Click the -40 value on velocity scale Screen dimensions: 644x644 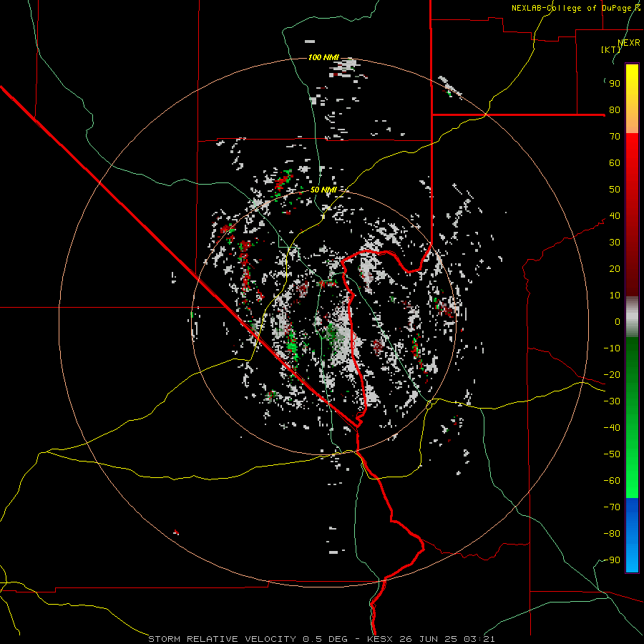coord(612,428)
